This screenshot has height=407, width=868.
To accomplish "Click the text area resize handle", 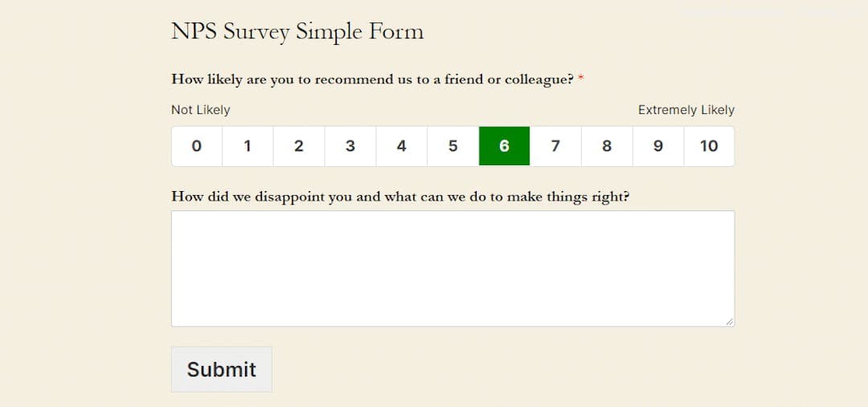I will (x=730, y=322).
